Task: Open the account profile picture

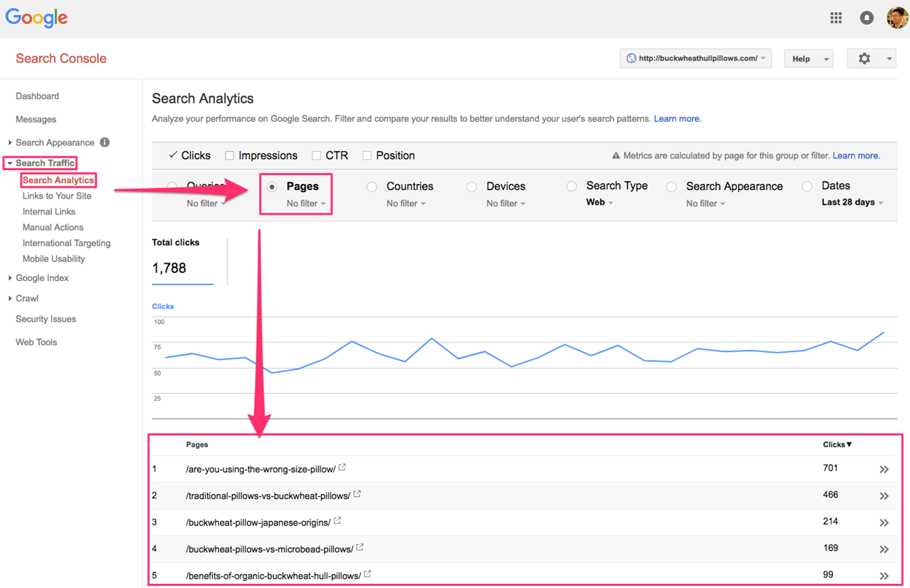Action: pyautogui.click(x=897, y=18)
